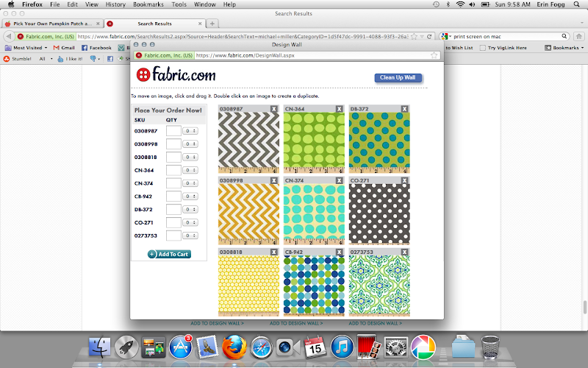
Task: Open Firefox from the dock
Action: click(234, 347)
